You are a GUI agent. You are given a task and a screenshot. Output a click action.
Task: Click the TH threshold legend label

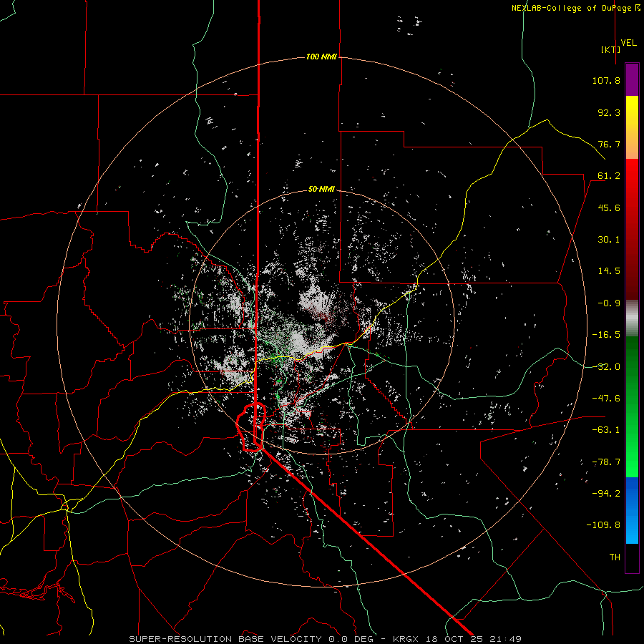(x=615, y=557)
